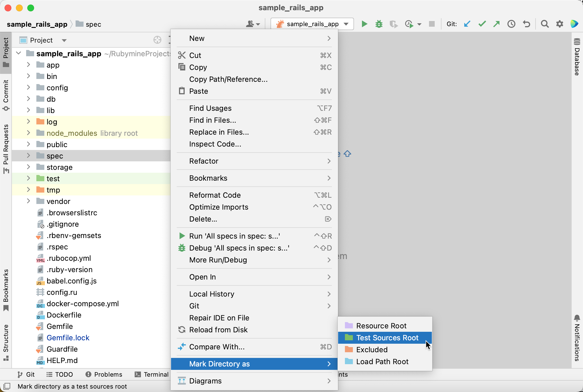Viewport: 583px width, 392px height.
Task: Push commits with the green up-arrow icon
Action: [497, 24]
